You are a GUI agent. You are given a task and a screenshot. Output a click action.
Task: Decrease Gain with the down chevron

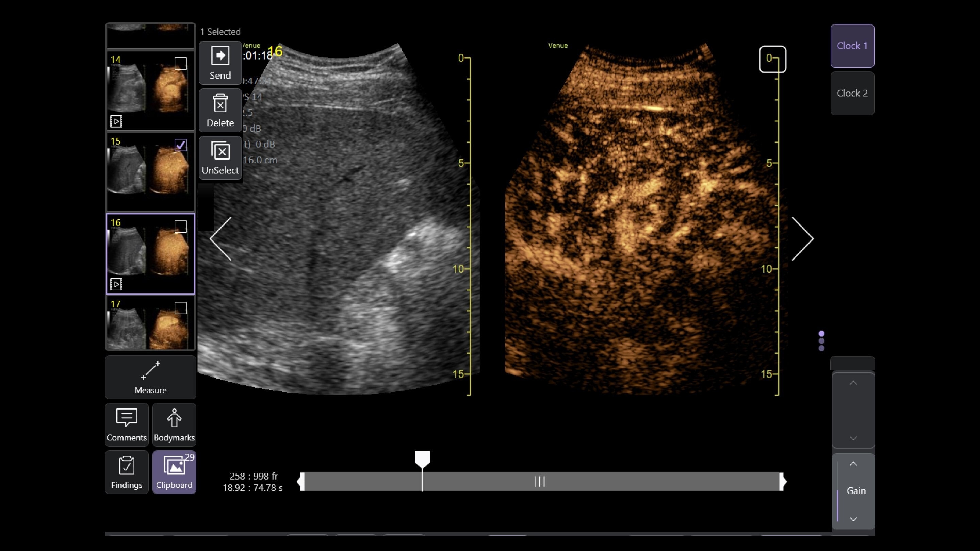pyautogui.click(x=853, y=519)
